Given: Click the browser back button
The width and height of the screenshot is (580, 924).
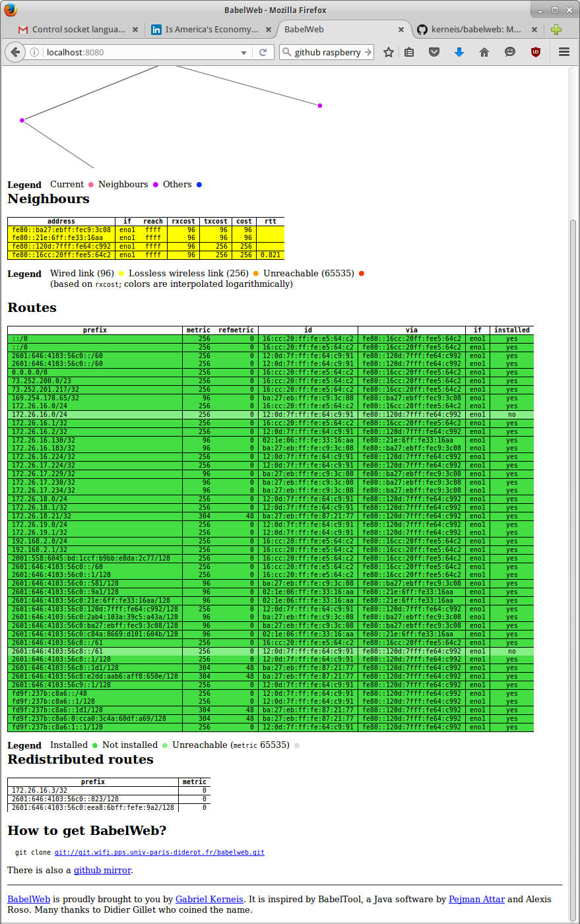Looking at the screenshot, I should [16, 52].
